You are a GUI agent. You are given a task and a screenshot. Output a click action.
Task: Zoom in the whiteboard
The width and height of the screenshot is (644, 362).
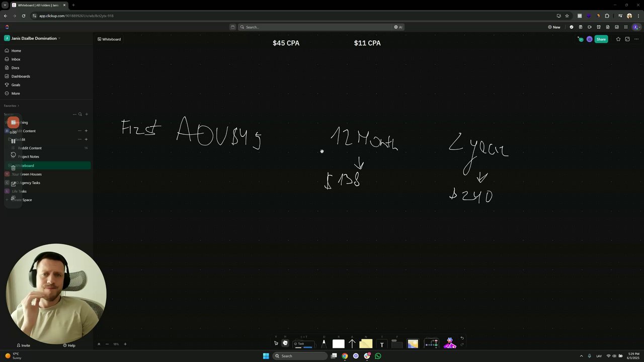(x=125, y=344)
